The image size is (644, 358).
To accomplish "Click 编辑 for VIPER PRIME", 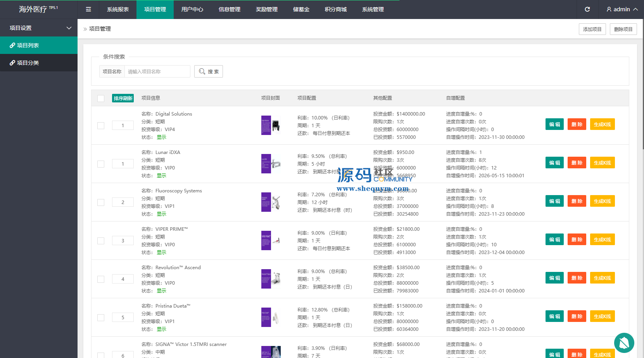I will (x=554, y=239).
